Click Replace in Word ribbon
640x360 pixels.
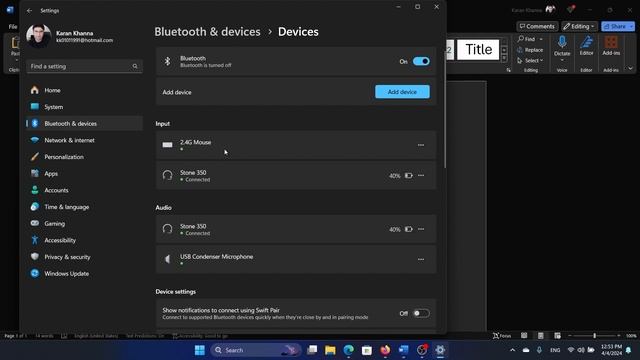point(530,50)
